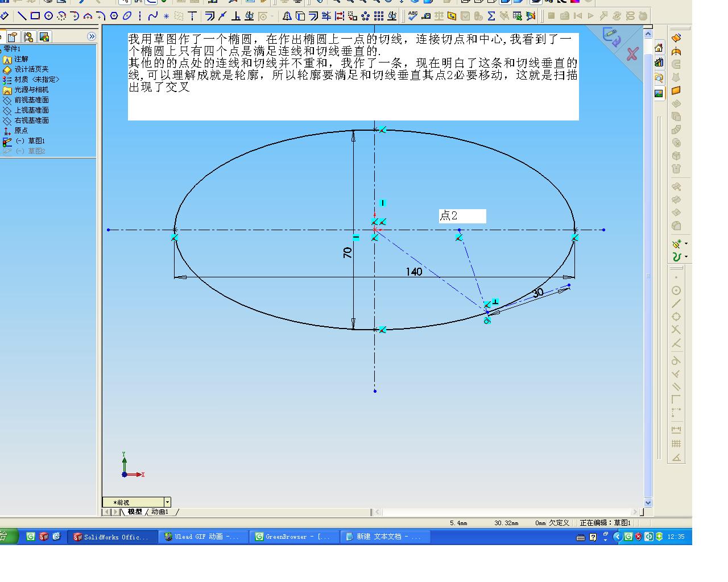The width and height of the screenshot is (728, 582).
Task: Select the 材质 <未指定> tree item
Action: 36,80
